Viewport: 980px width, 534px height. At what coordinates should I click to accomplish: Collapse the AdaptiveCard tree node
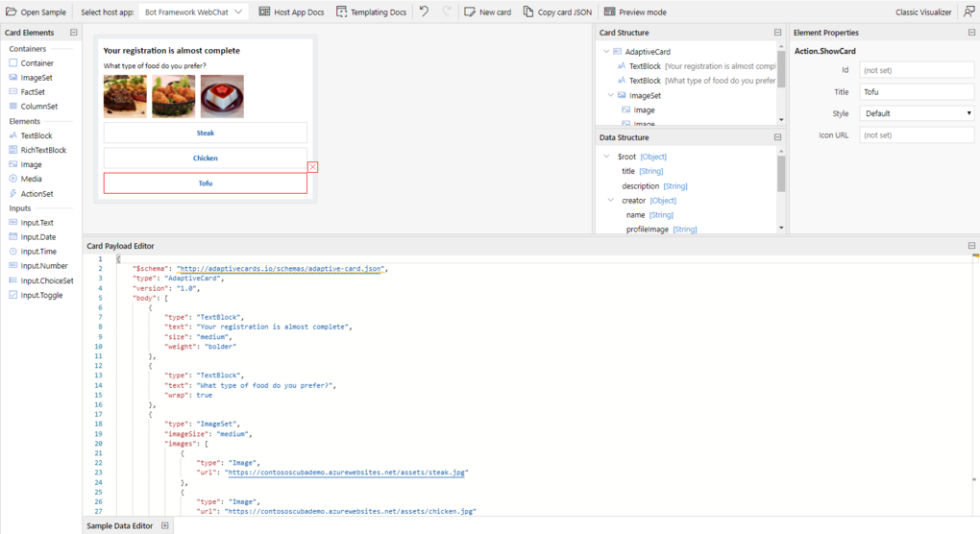pyautogui.click(x=606, y=51)
